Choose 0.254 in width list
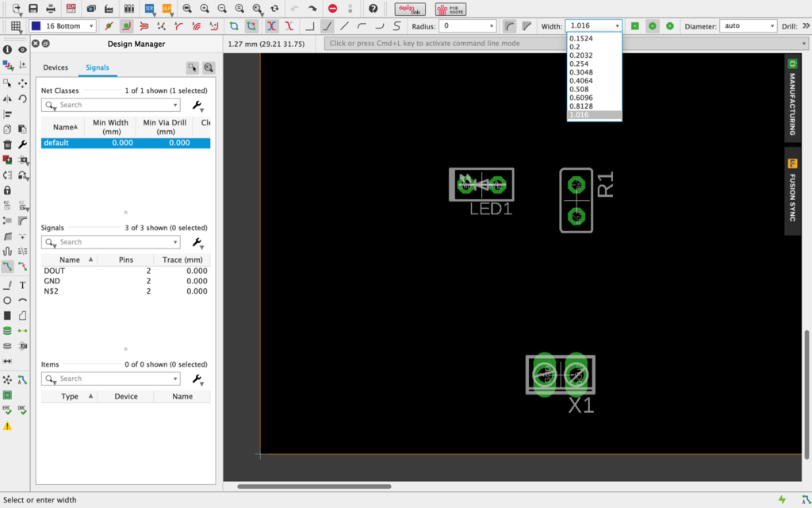The image size is (812, 508). tap(594, 63)
